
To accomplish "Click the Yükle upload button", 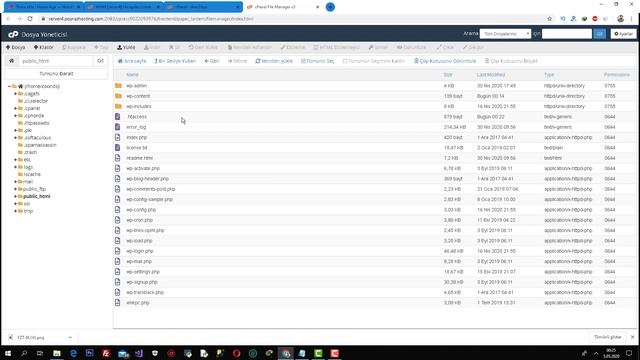I will click(x=126, y=47).
